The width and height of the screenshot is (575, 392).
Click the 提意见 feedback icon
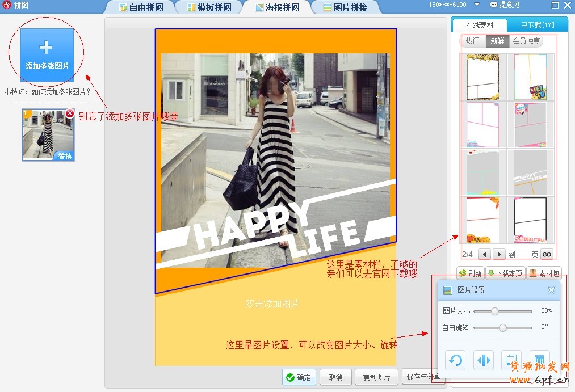494,5
